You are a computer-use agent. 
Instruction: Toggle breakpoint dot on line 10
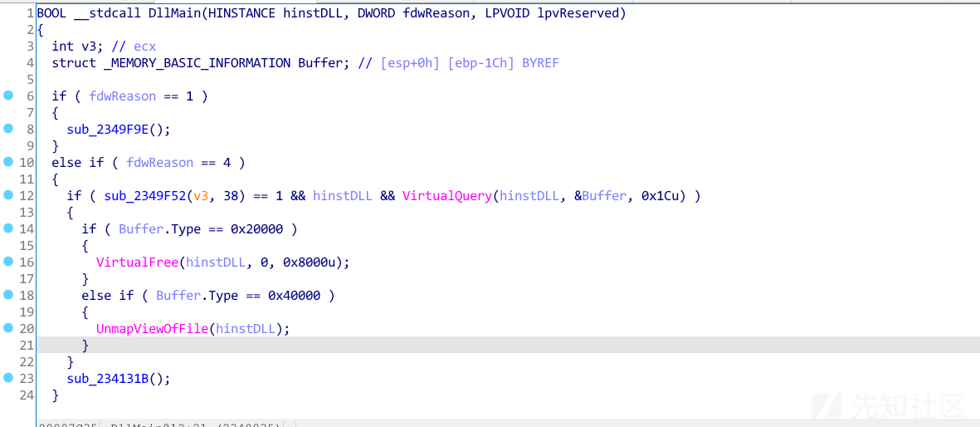click(8, 162)
